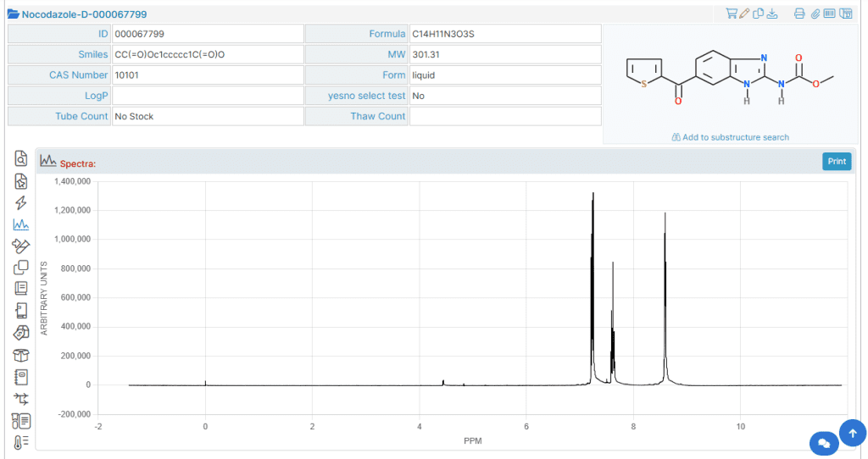Open the Nocodazole-D-000067799 record title
Screen dimensions: 868x459
[x=84, y=14]
